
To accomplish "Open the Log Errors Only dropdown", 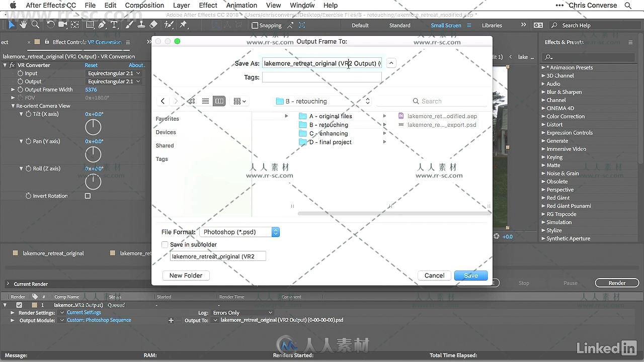I will [243, 313].
